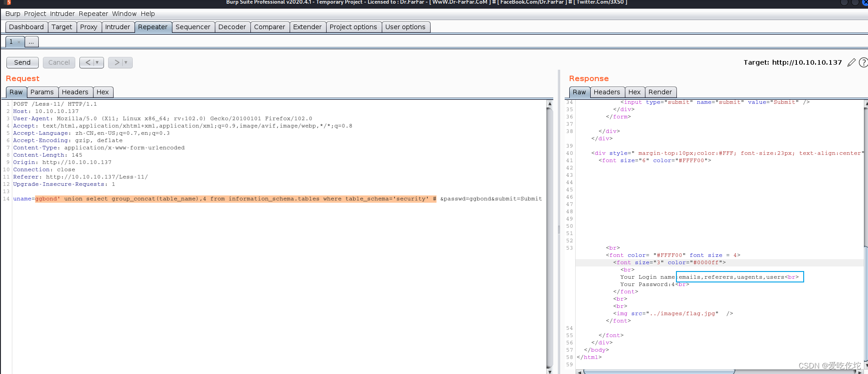The height and width of the screenshot is (374, 868).
Task: Click the response vertical scrollbar thumb
Action: (x=866, y=304)
